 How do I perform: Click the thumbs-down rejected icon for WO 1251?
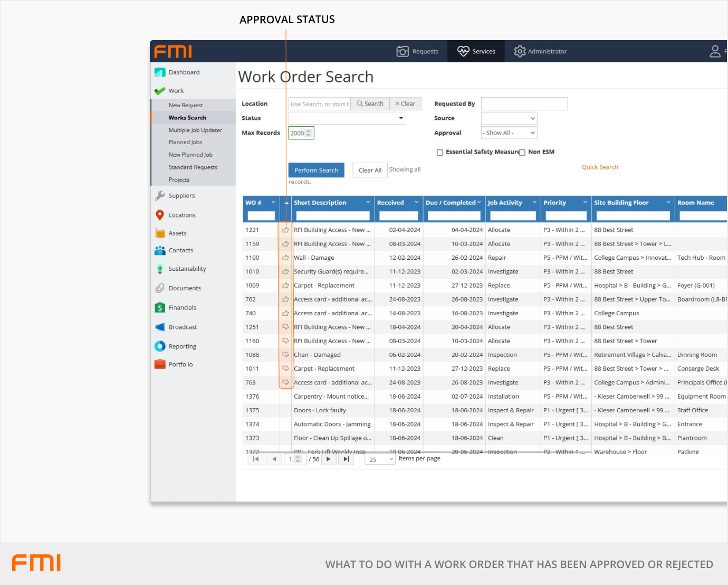(x=285, y=327)
